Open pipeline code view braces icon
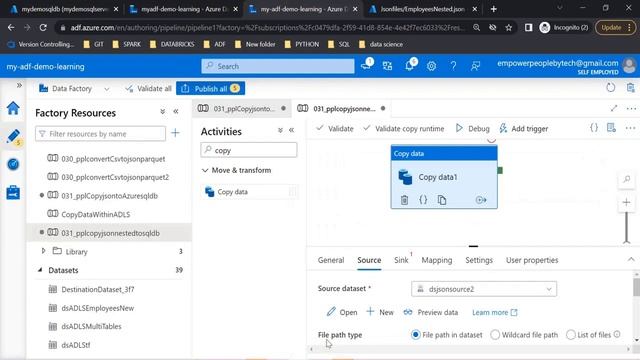Screen dimensions: 640x360 (594, 128)
